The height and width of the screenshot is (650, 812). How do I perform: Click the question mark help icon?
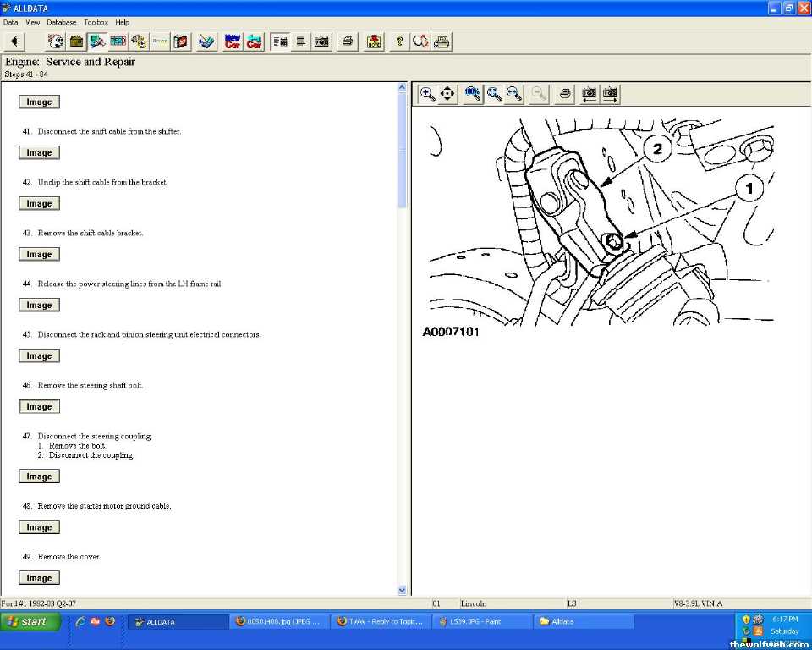click(399, 41)
